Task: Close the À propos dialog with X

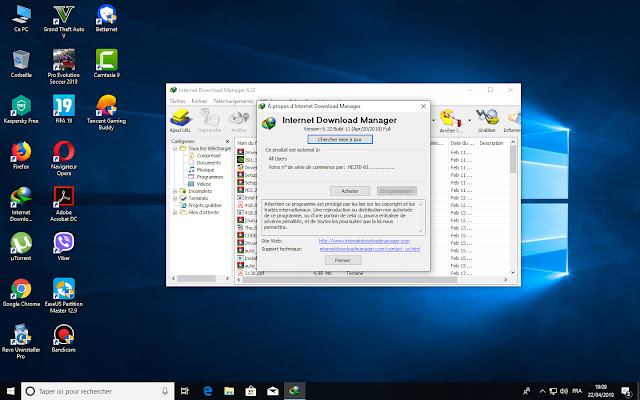Action: 423,106
